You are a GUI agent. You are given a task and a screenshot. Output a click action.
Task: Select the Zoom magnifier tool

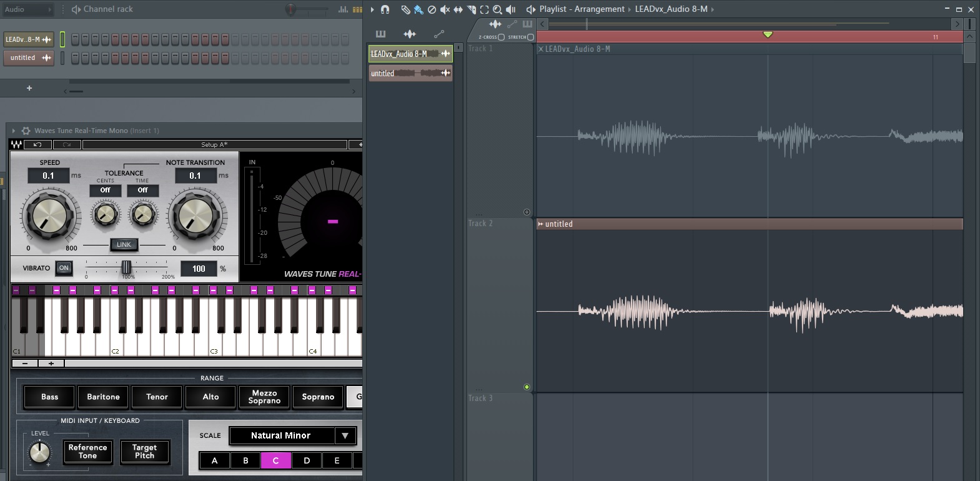(497, 9)
